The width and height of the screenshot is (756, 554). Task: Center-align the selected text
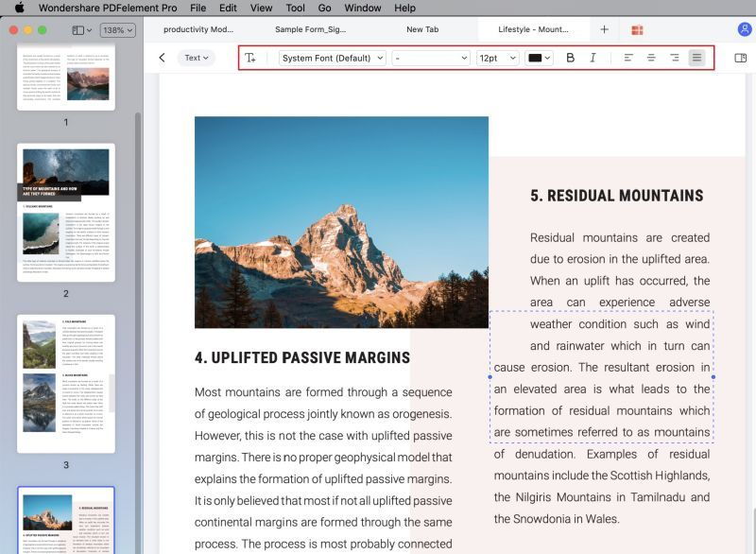(649, 57)
